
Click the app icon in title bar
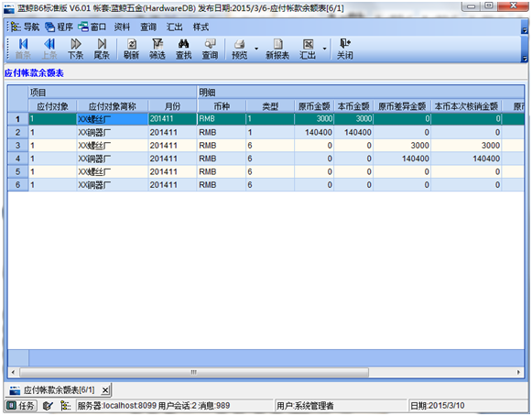tap(9, 8)
